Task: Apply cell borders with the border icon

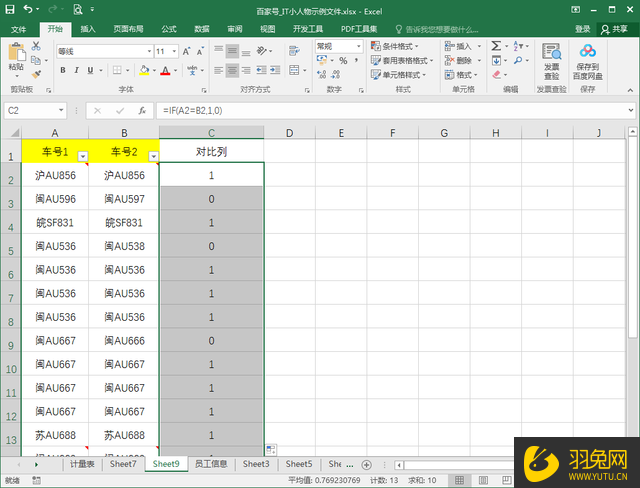Action: (117, 70)
